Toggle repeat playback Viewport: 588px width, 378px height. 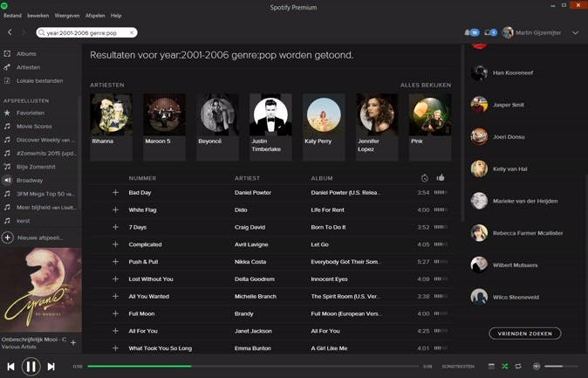point(518,366)
